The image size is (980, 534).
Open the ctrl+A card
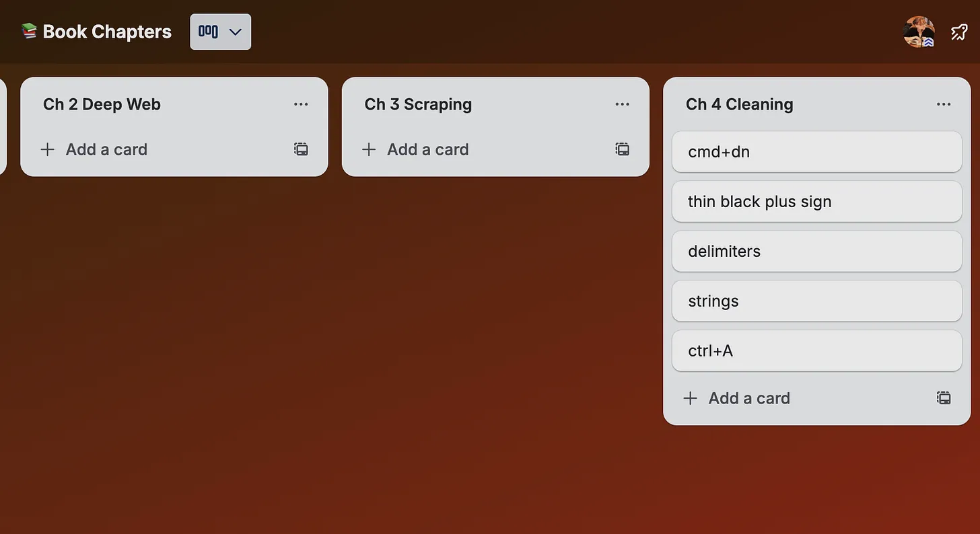[x=816, y=351]
